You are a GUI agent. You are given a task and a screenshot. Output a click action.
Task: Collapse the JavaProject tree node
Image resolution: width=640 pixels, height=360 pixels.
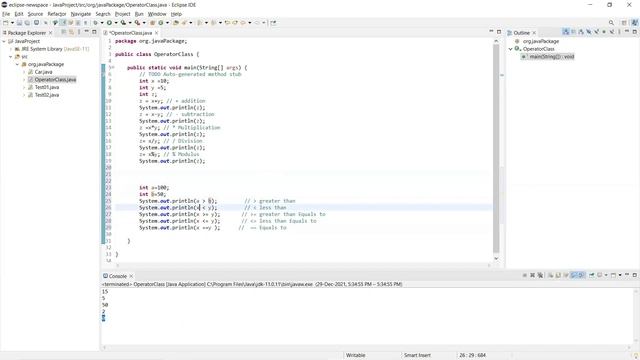click(x=4, y=41)
